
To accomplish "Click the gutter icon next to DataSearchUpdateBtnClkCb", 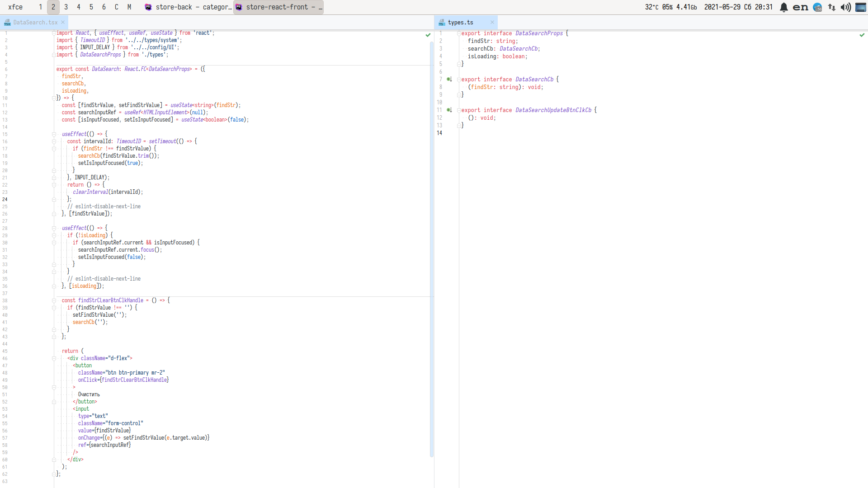I will tap(449, 110).
